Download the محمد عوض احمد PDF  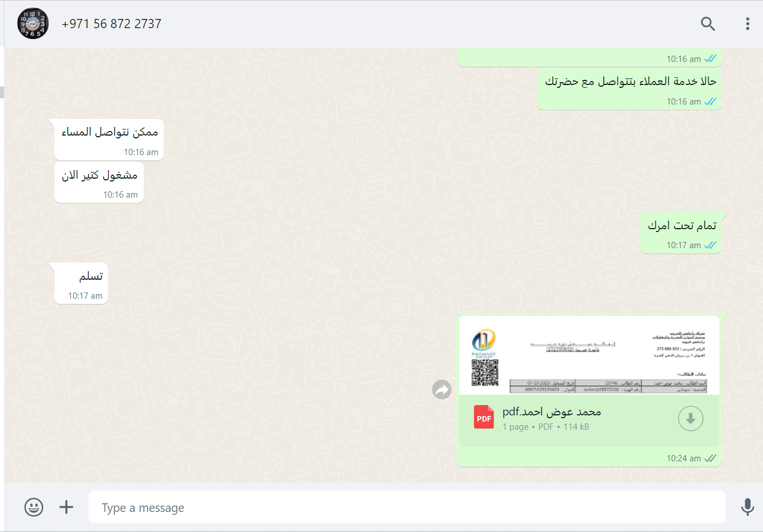691,419
